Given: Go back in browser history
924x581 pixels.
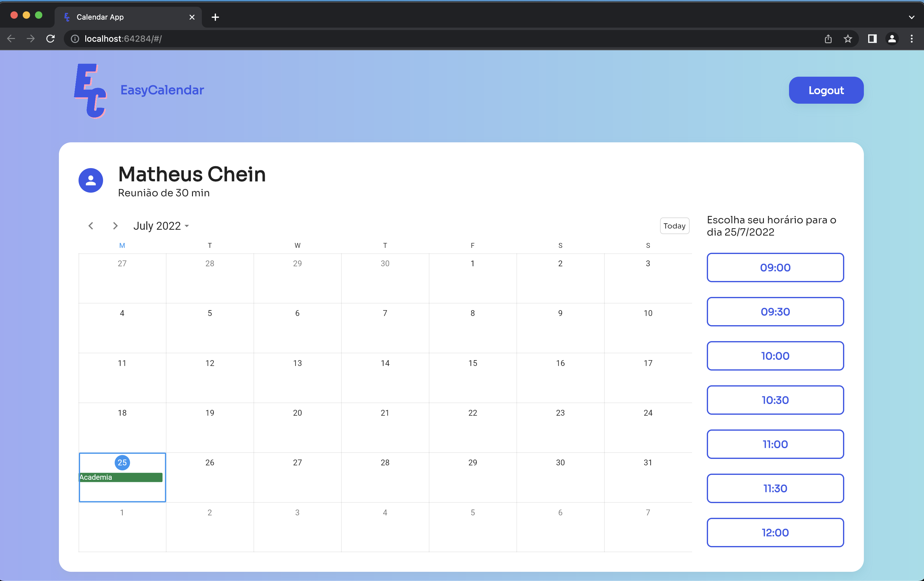Looking at the screenshot, I should (11, 38).
